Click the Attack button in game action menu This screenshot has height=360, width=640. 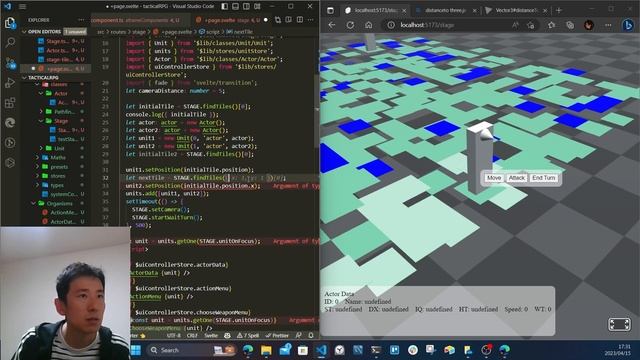click(x=516, y=178)
